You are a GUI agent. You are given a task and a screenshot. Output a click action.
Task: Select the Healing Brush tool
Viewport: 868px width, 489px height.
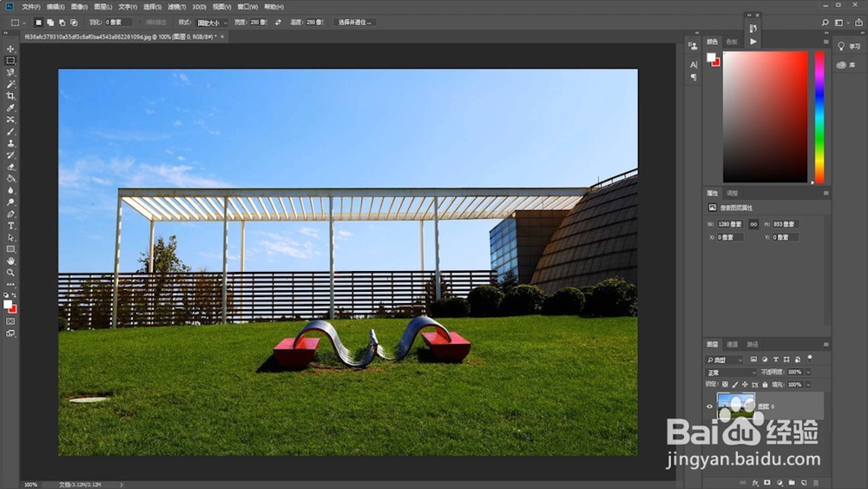10,120
